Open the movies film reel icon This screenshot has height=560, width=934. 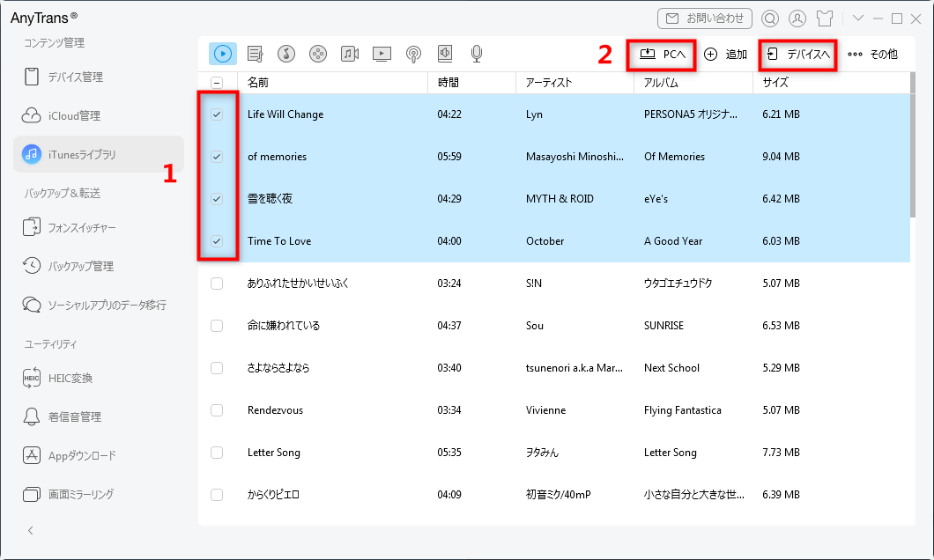[318, 55]
